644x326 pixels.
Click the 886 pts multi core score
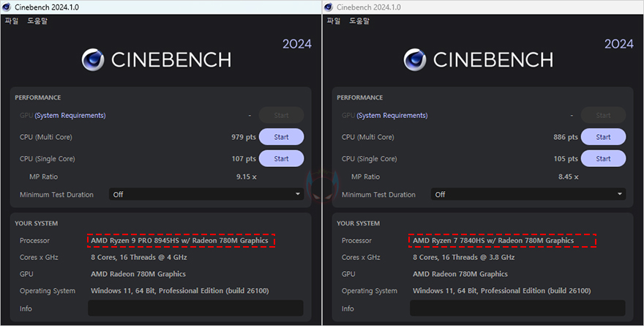pos(566,137)
